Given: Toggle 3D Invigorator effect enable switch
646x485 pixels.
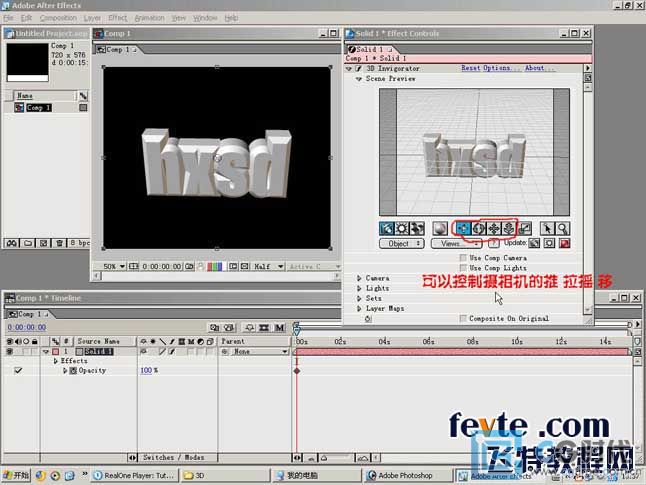Looking at the screenshot, I should (x=358, y=68).
